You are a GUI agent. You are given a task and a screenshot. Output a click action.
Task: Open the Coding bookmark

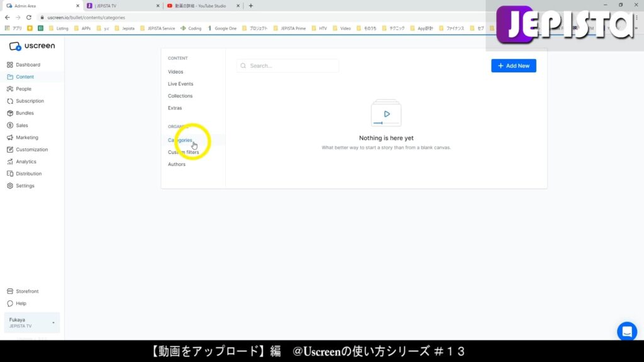pos(191,28)
